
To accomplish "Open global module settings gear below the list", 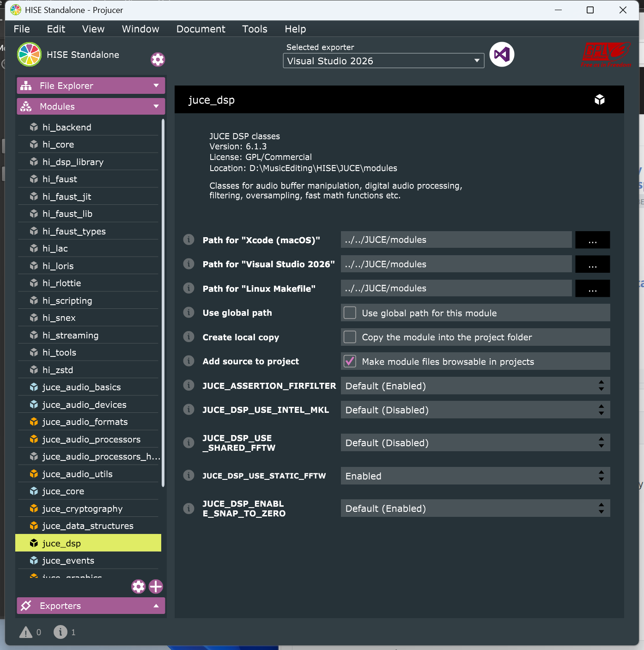I will pos(138,586).
